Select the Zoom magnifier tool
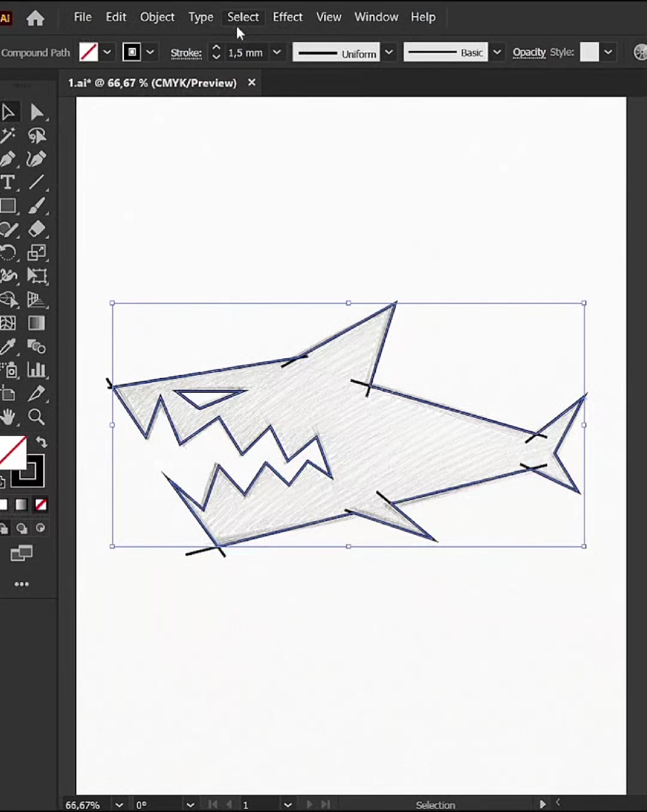The width and height of the screenshot is (647, 812). pos(37,417)
